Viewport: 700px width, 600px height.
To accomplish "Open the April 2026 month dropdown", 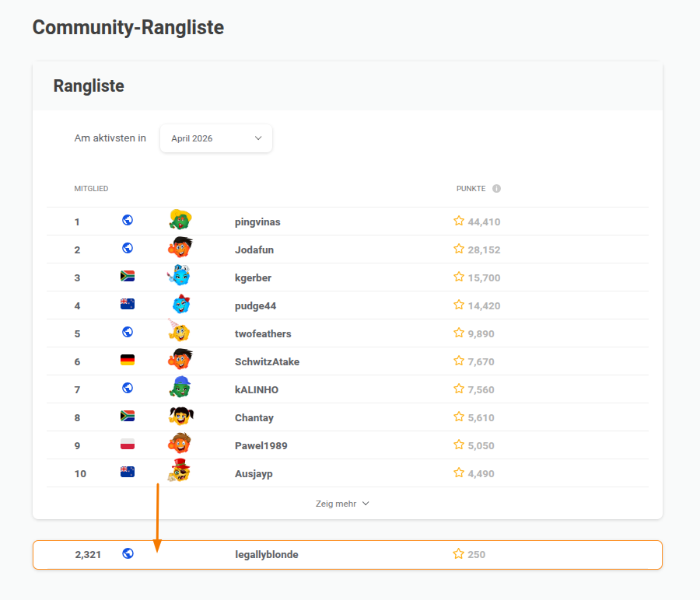I will click(216, 138).
